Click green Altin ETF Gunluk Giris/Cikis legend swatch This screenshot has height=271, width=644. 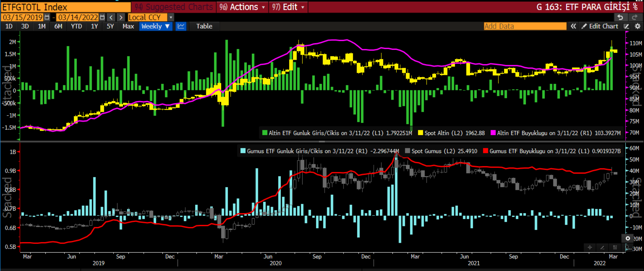click(x=265, y=133)
